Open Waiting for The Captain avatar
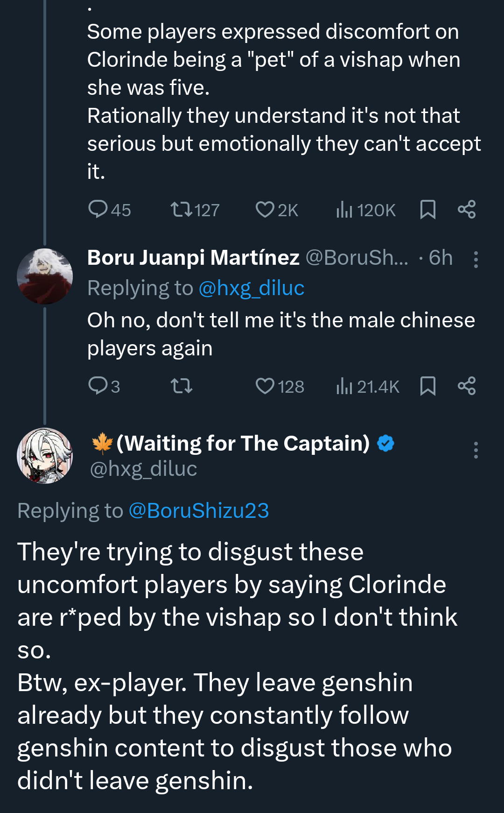This screenshot has height=813, width=504. point(45,455)
